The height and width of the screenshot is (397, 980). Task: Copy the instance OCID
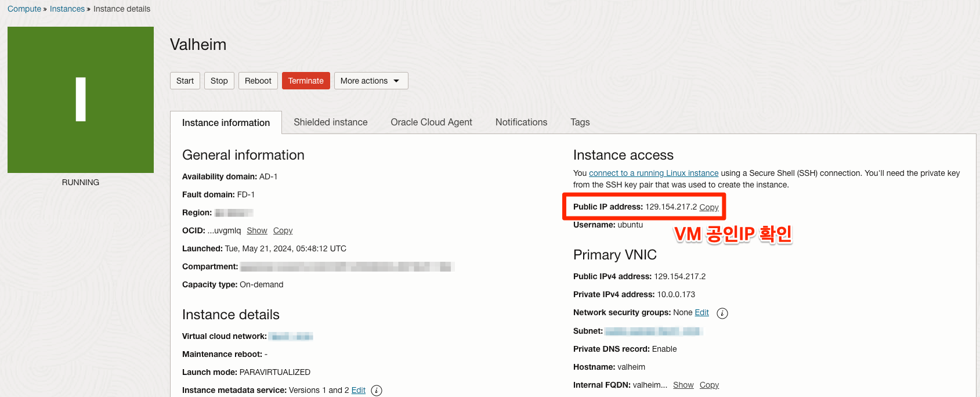pos(283,230)
